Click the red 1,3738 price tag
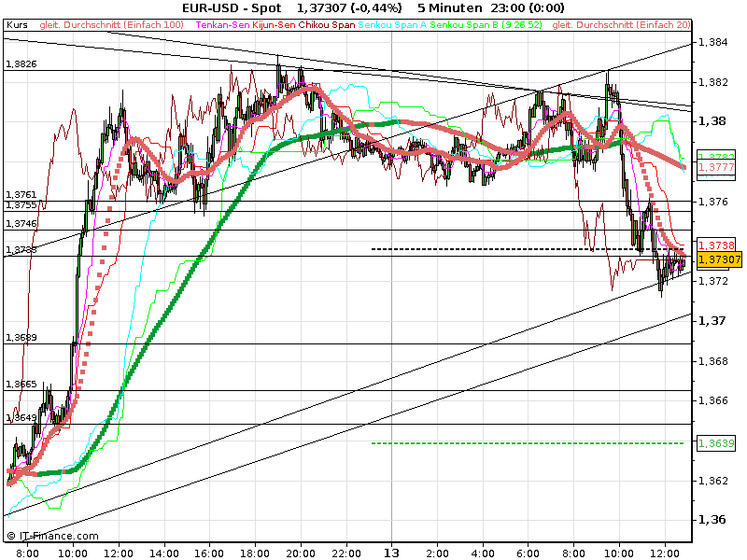 click(x=716, y=245)
